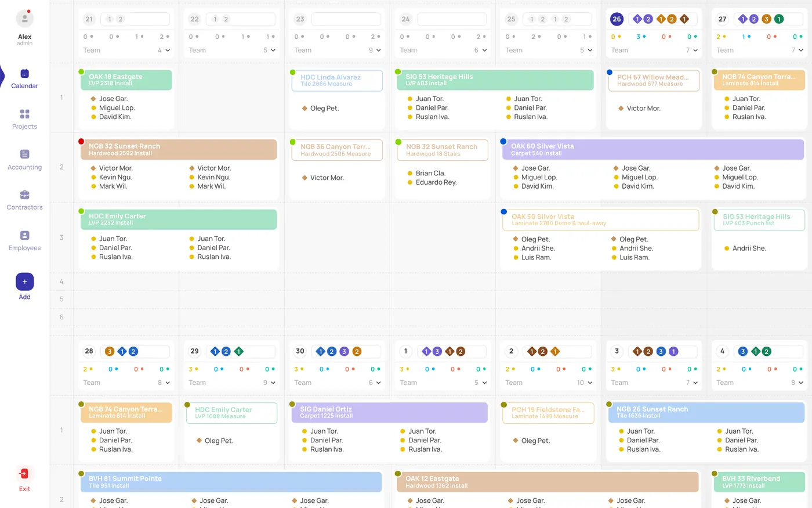The width and height of the screenshot is (812, 508).
Task: Click blue status dot on PCH 67 Willow Meadow
Action: pyautogui.click(x=609, y=72)
